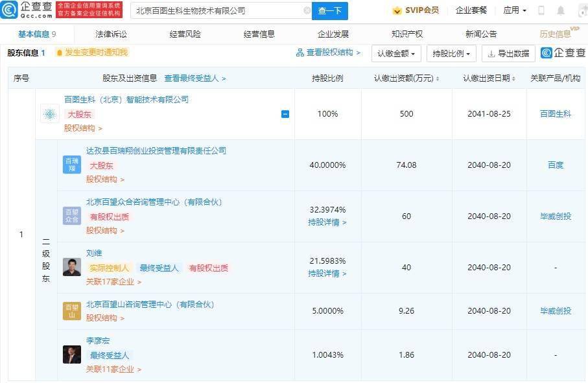The width and height of the screenshot is (588, 383).
Task: Open the 持股比例 filter dropdown
Action: click(451, 54)
